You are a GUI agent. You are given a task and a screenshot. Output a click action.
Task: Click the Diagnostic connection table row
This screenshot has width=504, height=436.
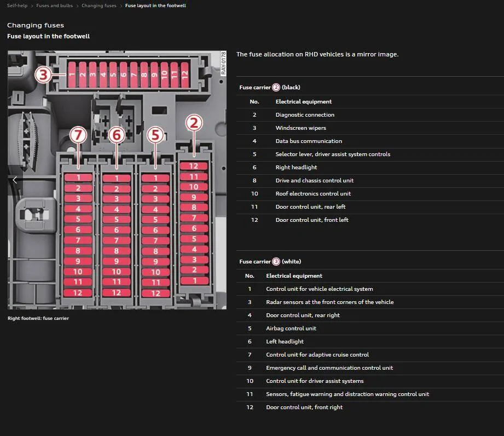[305, 115]
